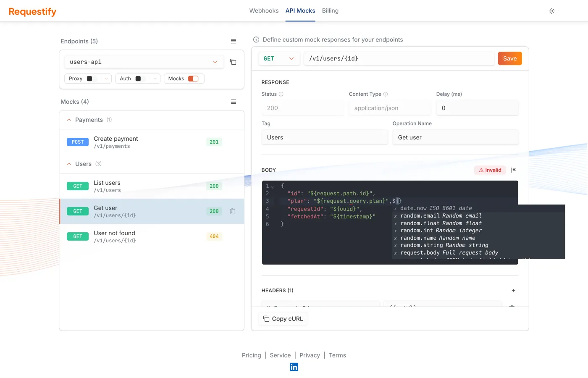Viewport: 588px width, 378px height.
Task: Click the GET badge on List users
Action: tap(78, 186)
